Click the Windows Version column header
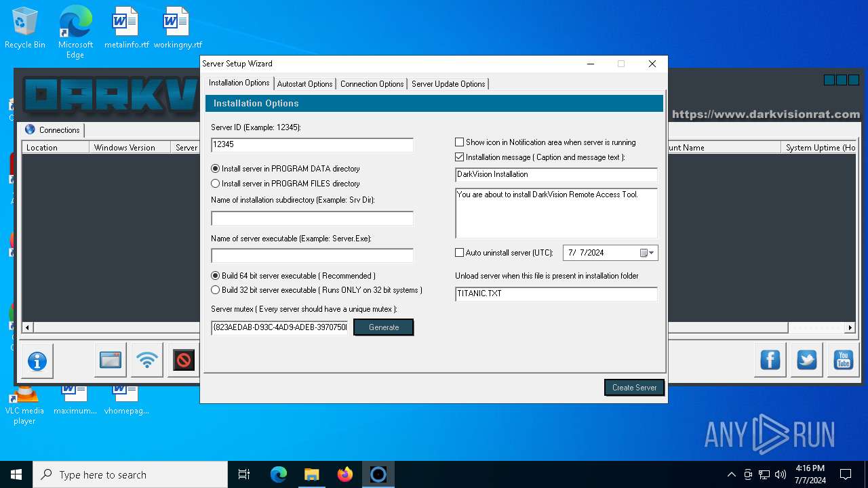This screenshot has width=868, height=488. click(x=130, y=148)
